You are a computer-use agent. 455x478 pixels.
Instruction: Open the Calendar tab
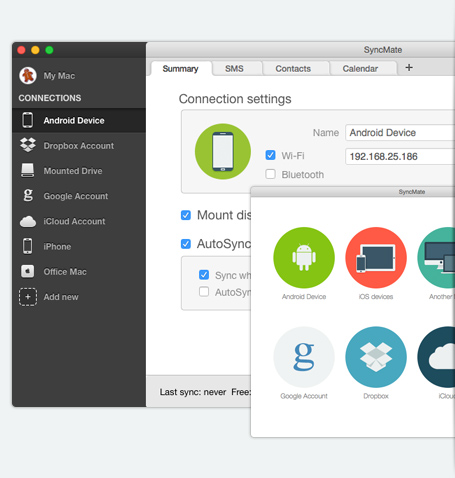pyautogui.click(x=360, y=69)
